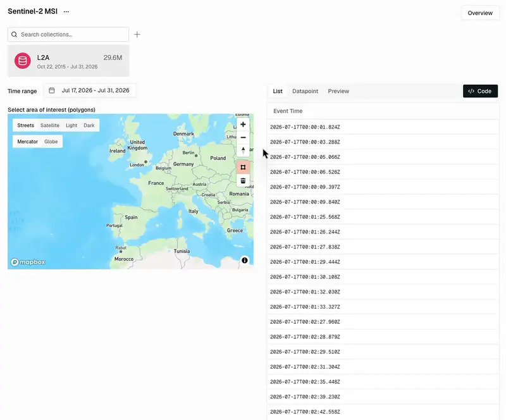Click the plus icon to add a collection
506x420 pixels.
click(x=137, y=35)
